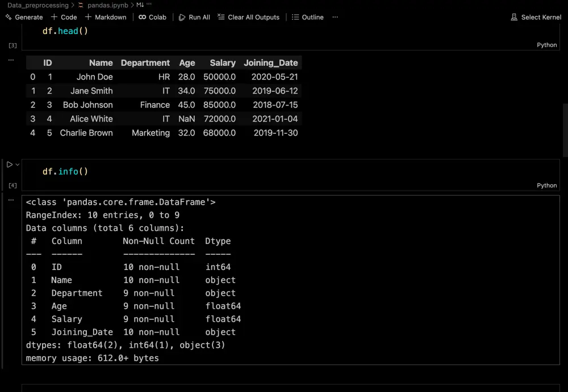Click the 2021-01-04 joining date cell

pyautogui.click(x=275, y=119)
